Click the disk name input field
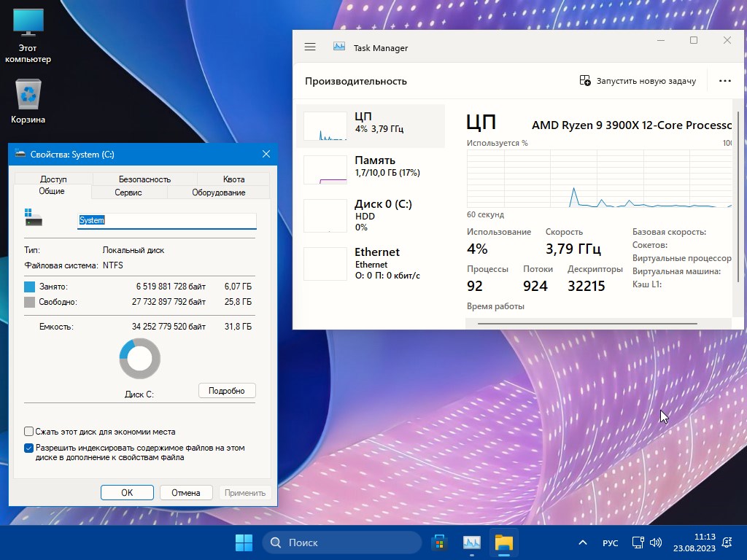 (167, 220)
